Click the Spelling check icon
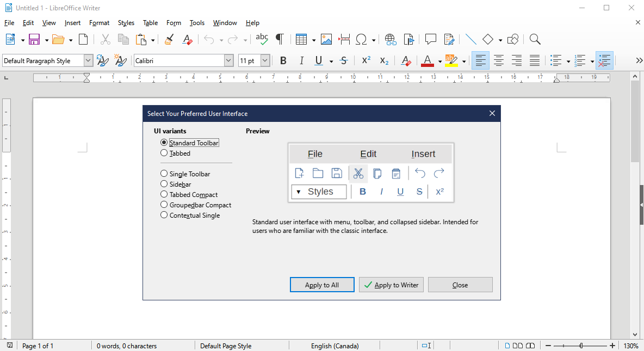This screenshot has width=644, height=351. point(262,39)
